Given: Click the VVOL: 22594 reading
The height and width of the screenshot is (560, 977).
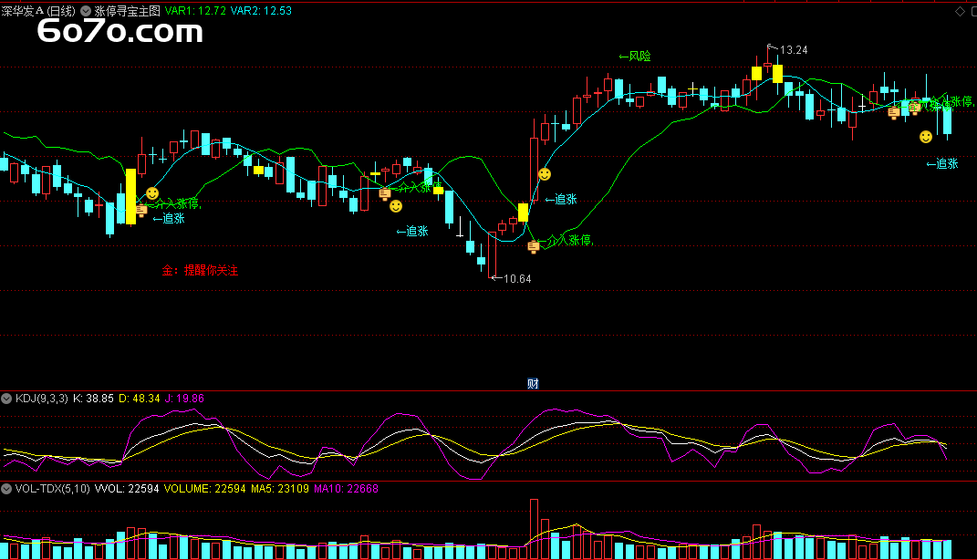Looking at the screenshot, I should tap(127, 489).
